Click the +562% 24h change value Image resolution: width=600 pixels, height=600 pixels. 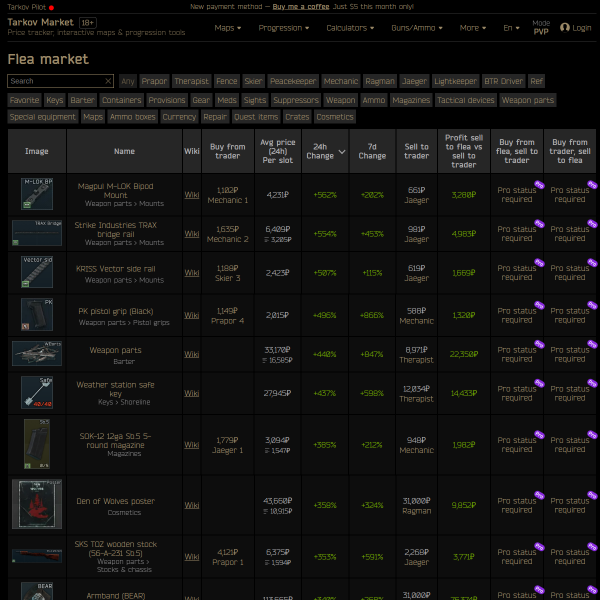[325, 195]
